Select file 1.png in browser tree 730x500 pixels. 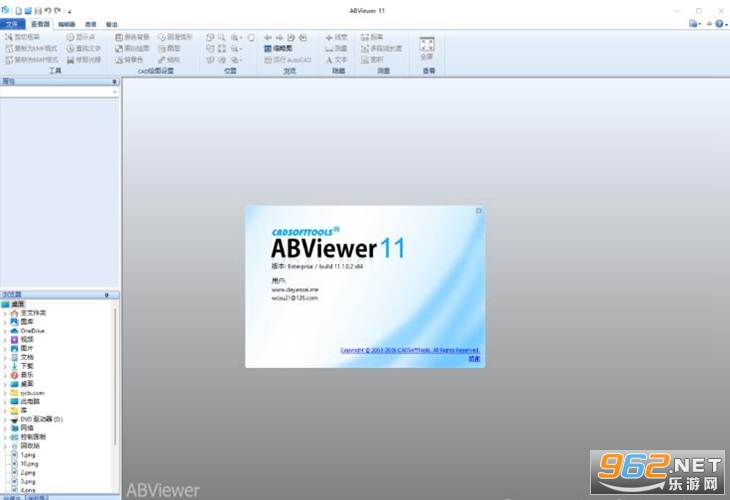(23, 455)
